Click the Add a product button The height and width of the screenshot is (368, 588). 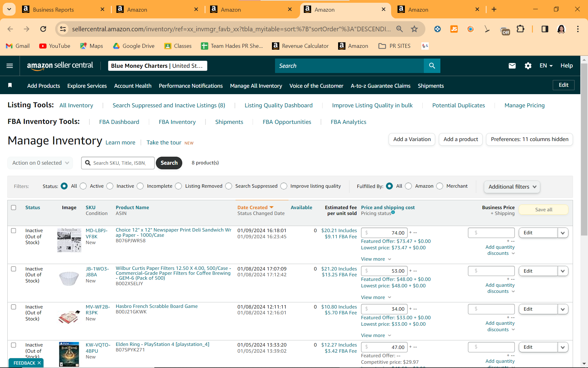(x=461, y=139)
